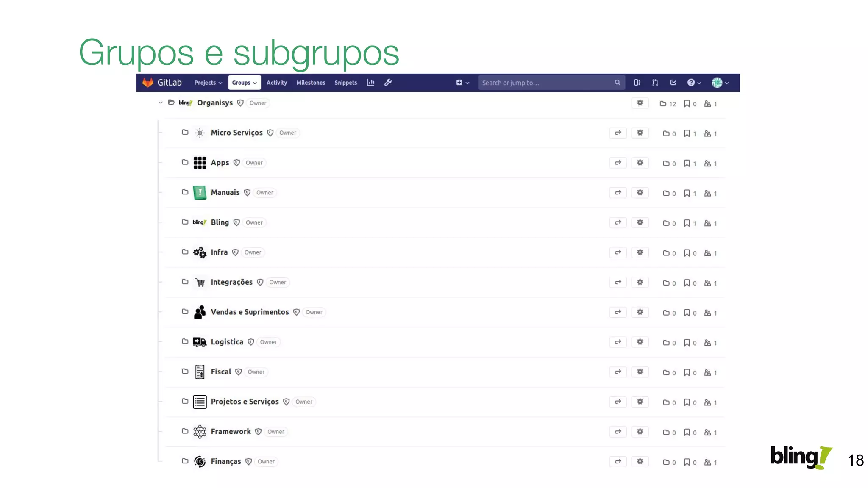This screenshot has height=488, width=868.
Task: Open the Organisys group
Action: (x=215, y=103)
